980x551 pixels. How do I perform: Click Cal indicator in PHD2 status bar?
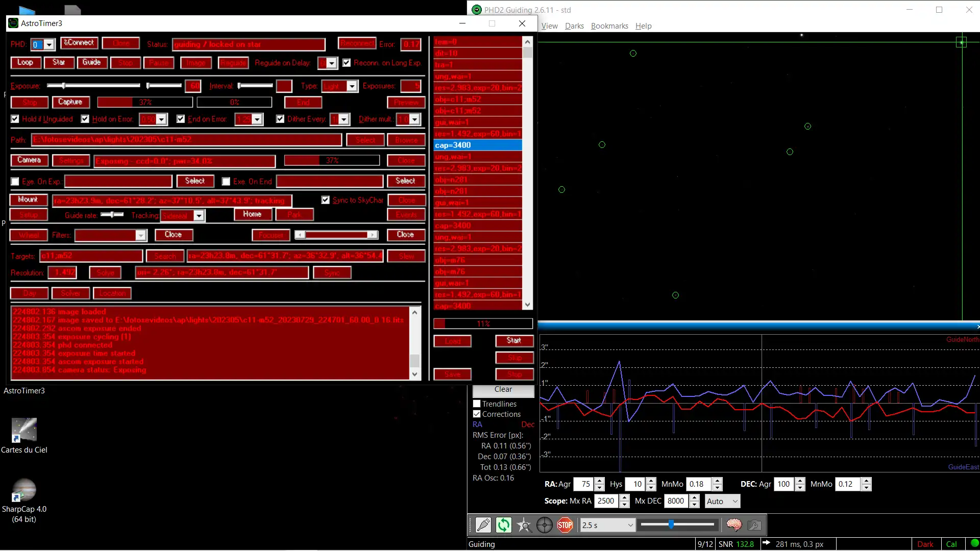click(951, 544)
